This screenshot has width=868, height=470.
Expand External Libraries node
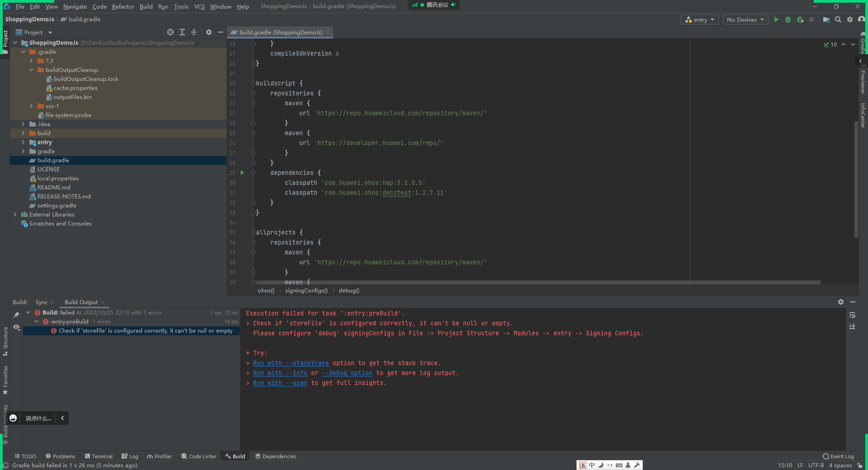tap(15, 215)
